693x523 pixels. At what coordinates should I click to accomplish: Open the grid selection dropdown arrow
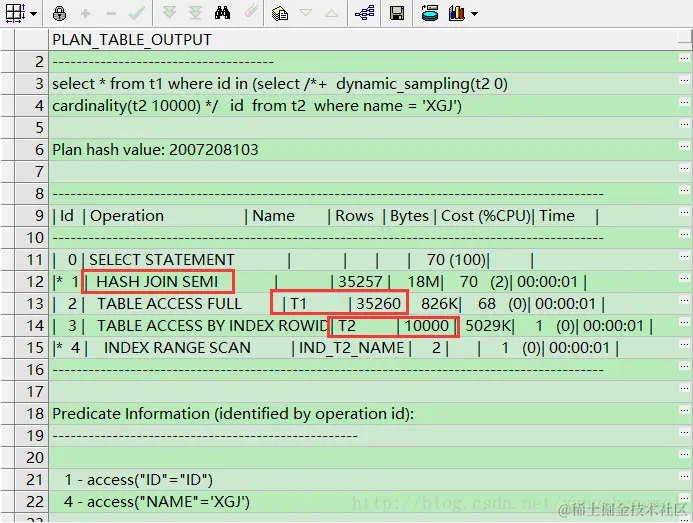(x=34, y=14)
